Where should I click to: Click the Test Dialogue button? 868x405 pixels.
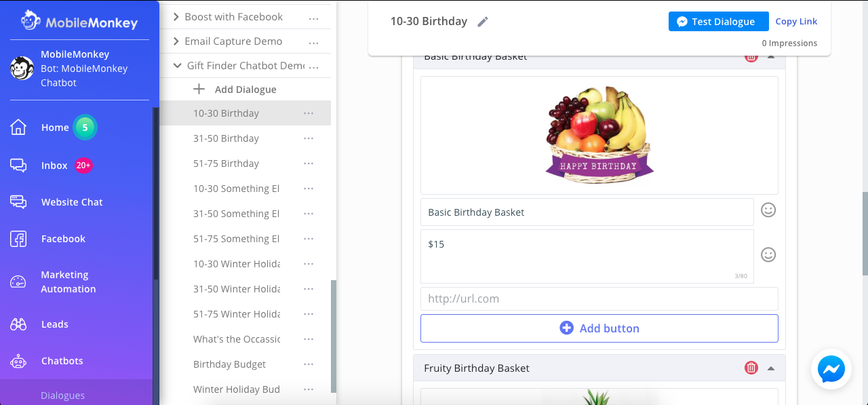(x=718, y=21)
